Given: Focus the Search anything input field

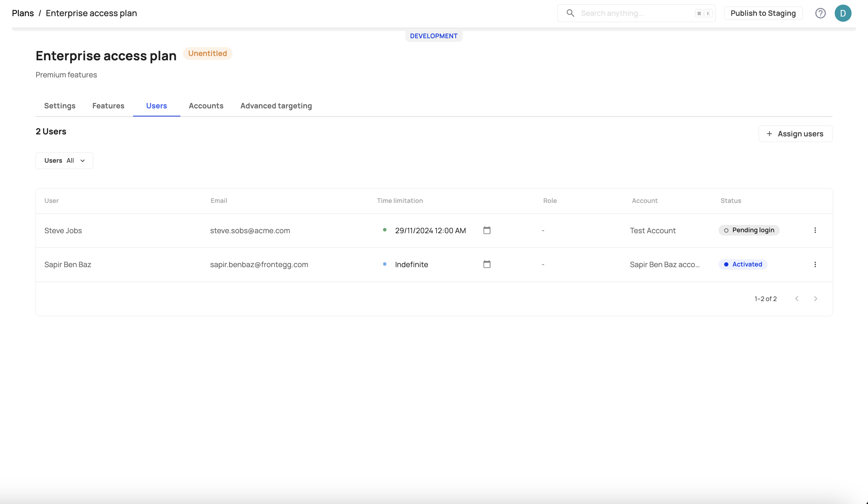Looking at the screenshot, I should tap(636, 13).
